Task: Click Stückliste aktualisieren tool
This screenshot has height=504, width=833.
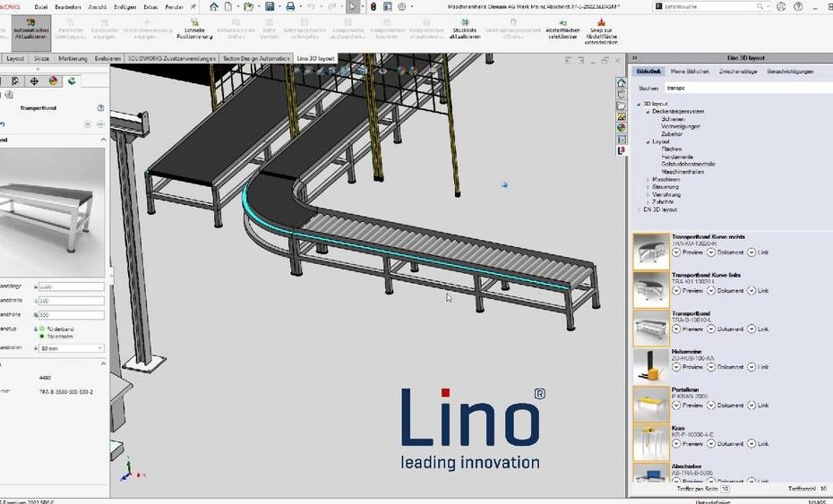Action: pyautogui.click(x=465, y=30)
